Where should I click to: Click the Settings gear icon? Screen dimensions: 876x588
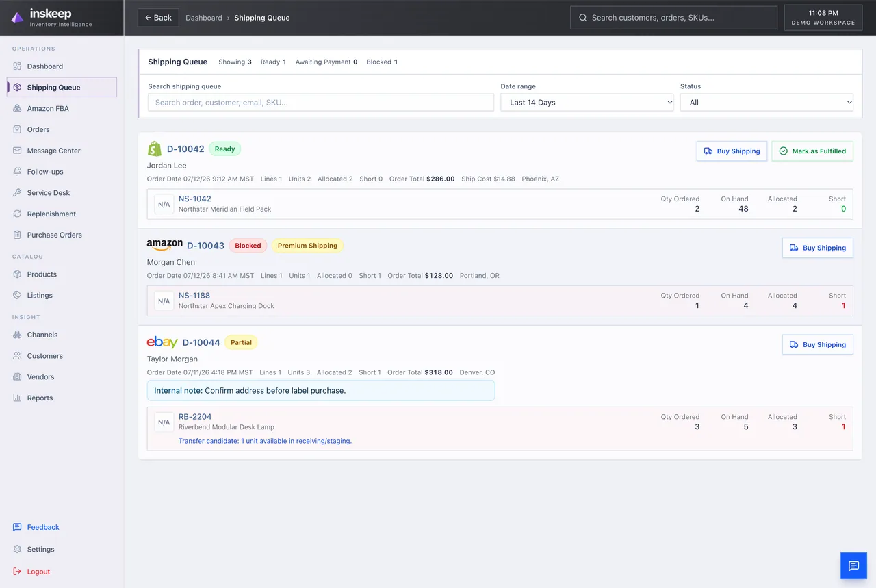click(17, 550)
